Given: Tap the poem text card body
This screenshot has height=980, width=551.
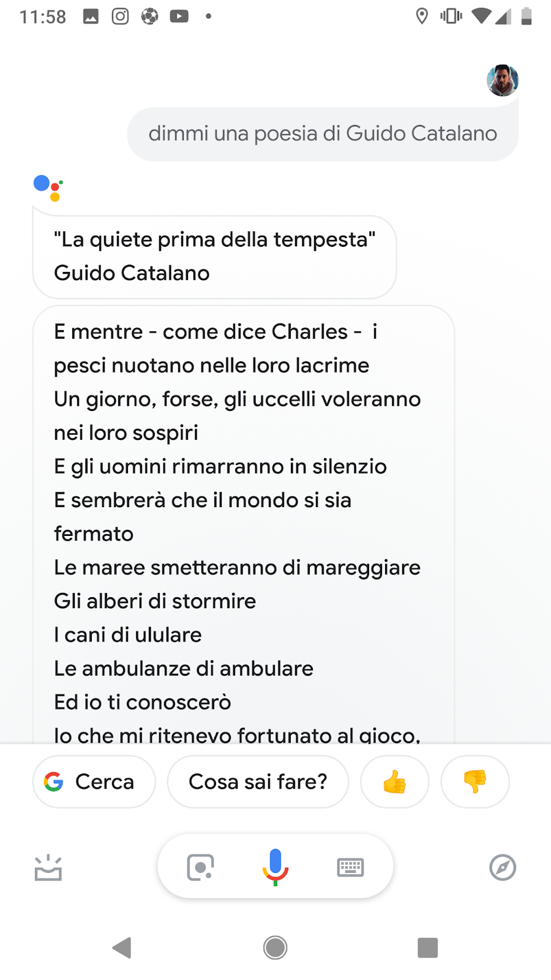Looking at the screenshot, I should [x=244, y=524].
